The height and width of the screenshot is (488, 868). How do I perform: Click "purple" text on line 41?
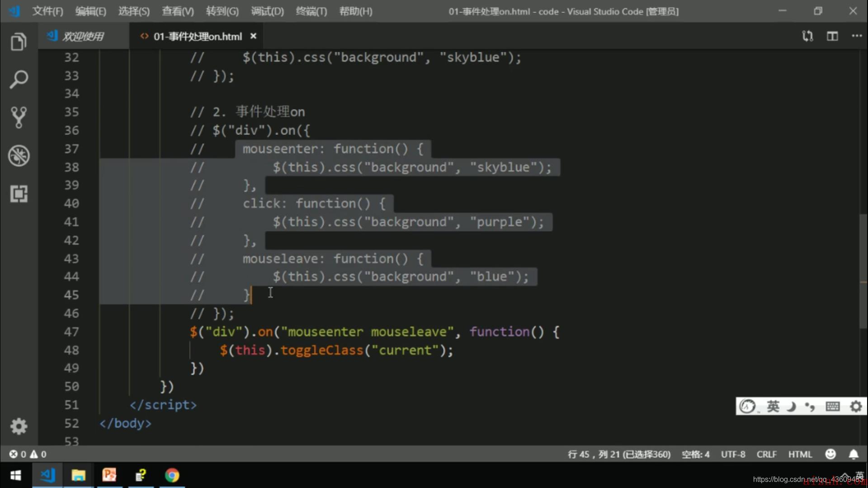(499, 222)
